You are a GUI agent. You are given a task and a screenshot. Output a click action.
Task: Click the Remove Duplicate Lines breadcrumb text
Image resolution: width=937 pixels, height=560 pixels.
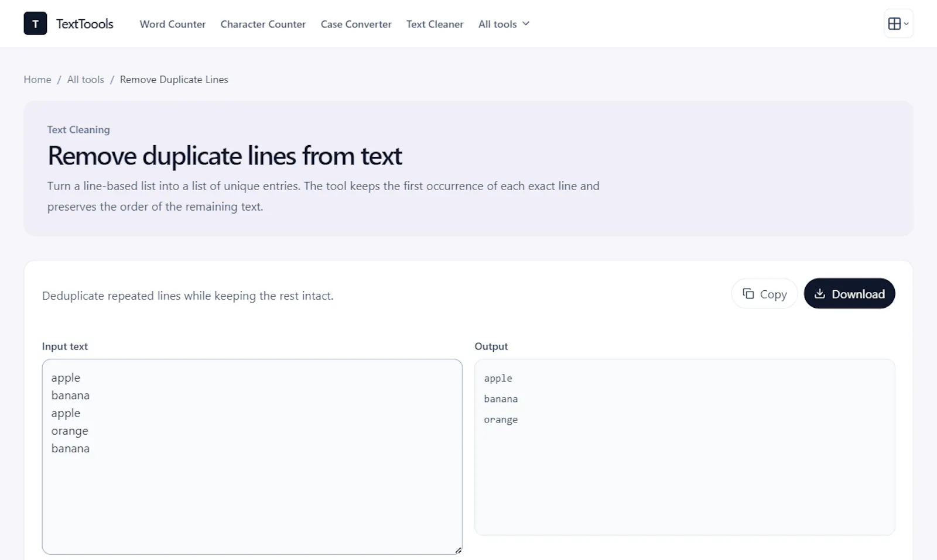point(174,80)
